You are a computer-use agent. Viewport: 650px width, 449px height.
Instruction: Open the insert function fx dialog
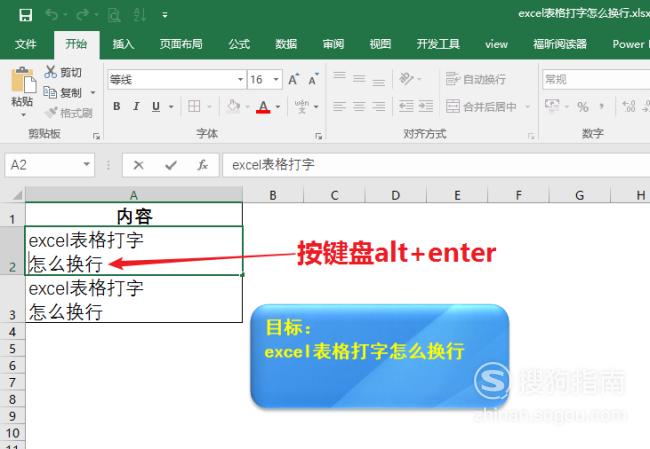click(x=202, y=165)
